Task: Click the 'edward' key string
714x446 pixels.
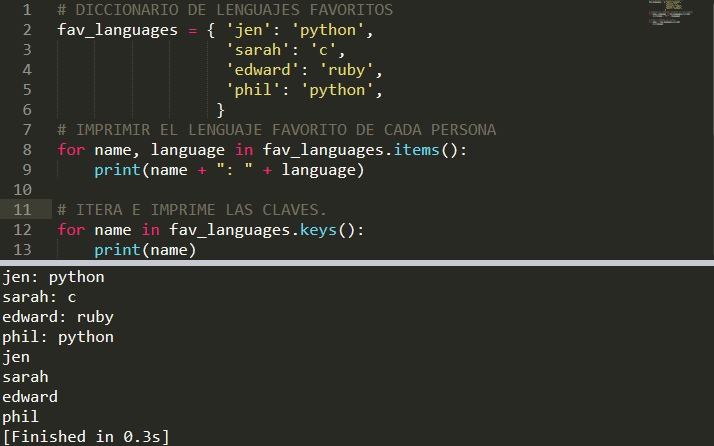Action: [x=262, y=70]
